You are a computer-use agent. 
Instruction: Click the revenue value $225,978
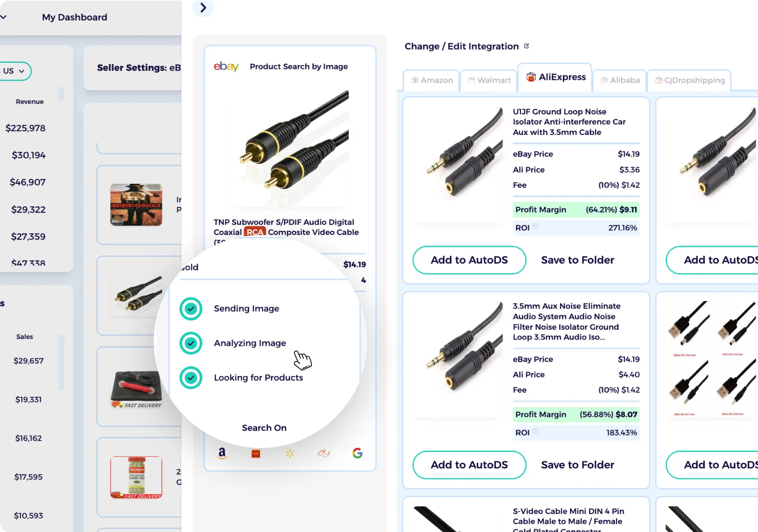tap(25, 128)
